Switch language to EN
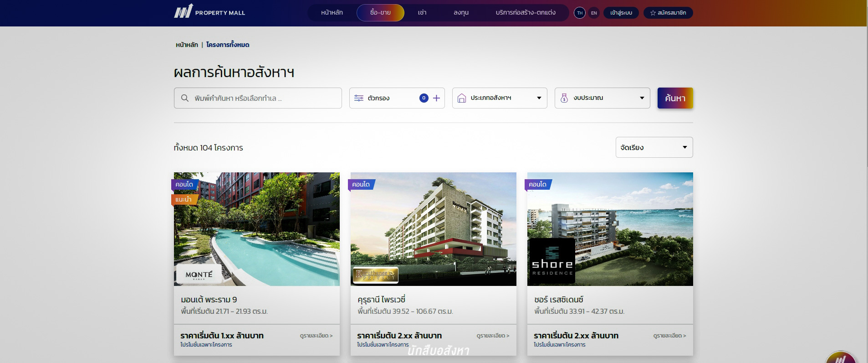Image resolution: width=868 pixels, height=363 pixels. click(594, 13)
